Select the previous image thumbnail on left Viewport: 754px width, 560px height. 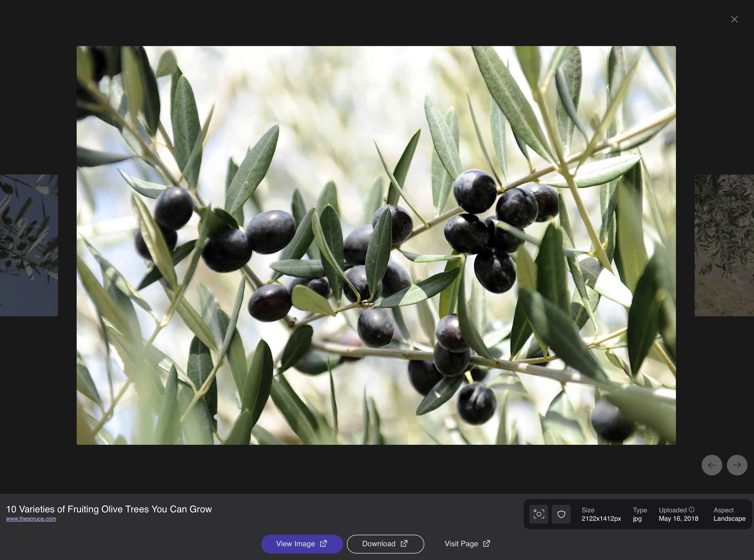[29, 245]
